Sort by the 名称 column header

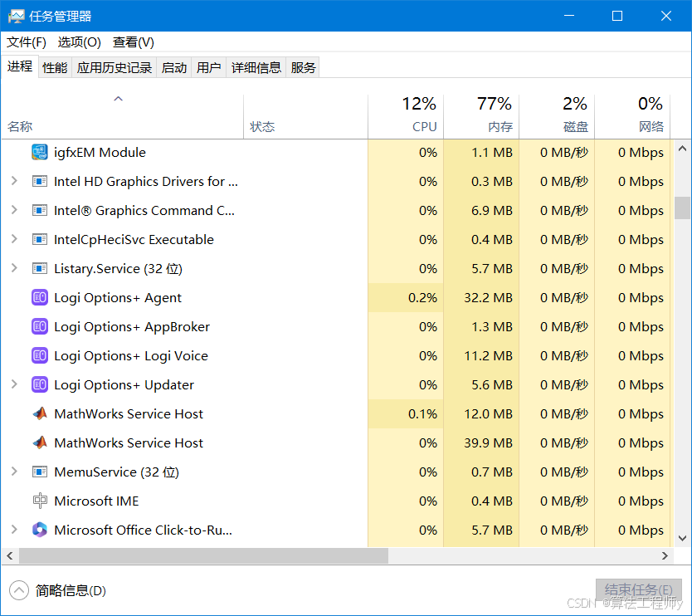pos(122,116)
